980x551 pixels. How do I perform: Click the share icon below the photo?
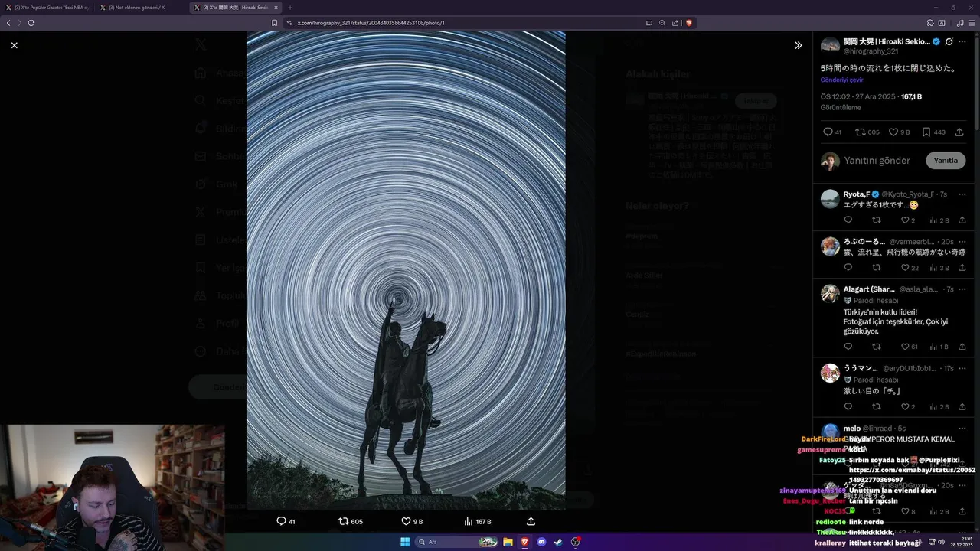pos(531,521)
